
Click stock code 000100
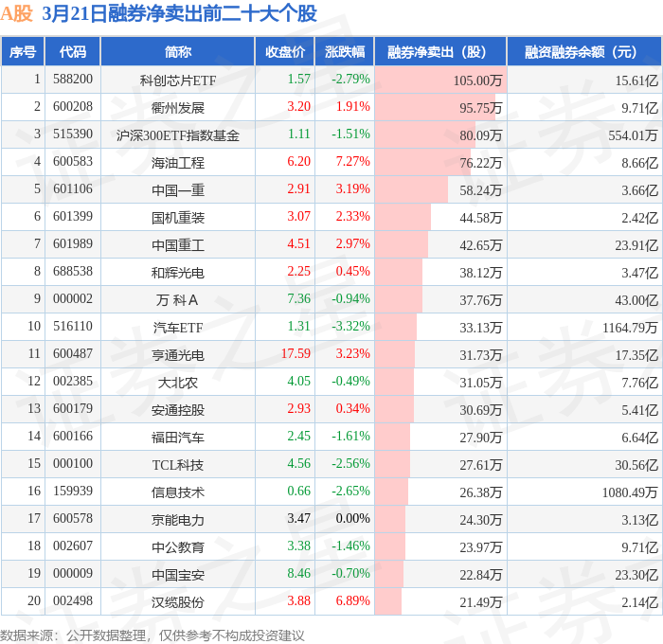pyautogui.click(x=73, y=464)
